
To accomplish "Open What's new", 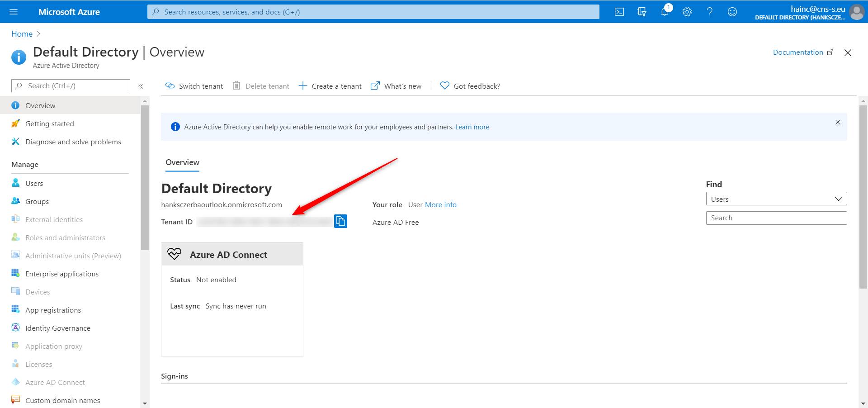I will point(396,86).
